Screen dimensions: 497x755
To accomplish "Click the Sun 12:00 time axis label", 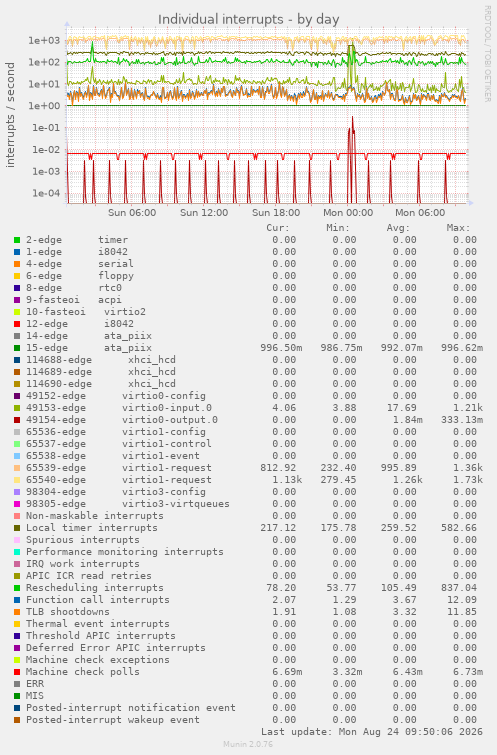I will click(x=204, y=213).
